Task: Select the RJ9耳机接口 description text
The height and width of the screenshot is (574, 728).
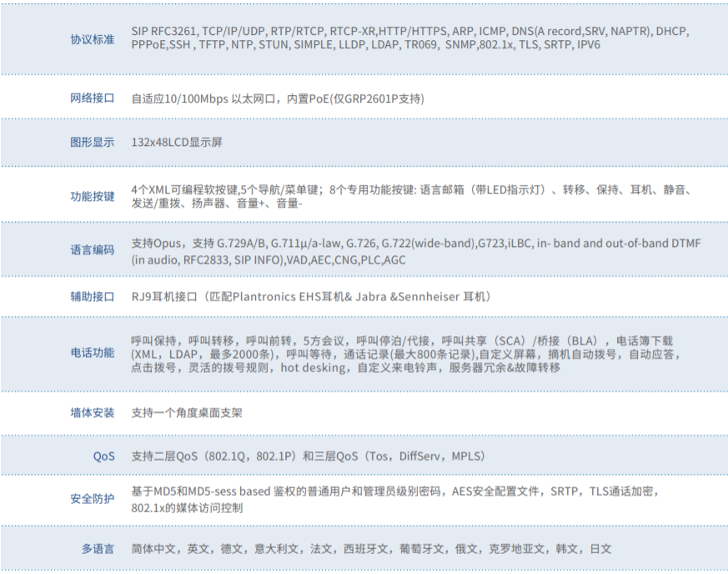Action: 311,297
